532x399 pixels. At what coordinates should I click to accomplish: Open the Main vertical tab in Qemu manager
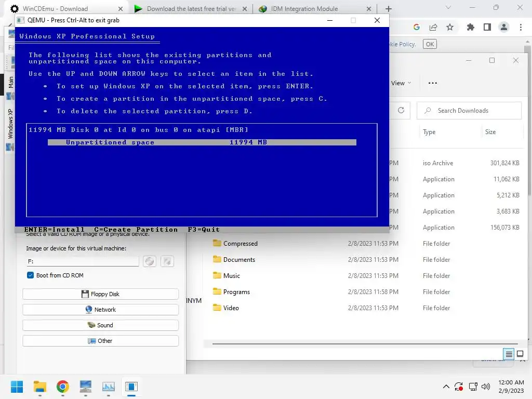point(10,83)
